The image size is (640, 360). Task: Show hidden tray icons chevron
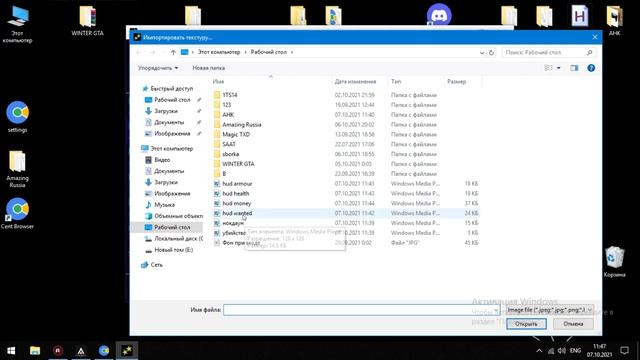539,351
